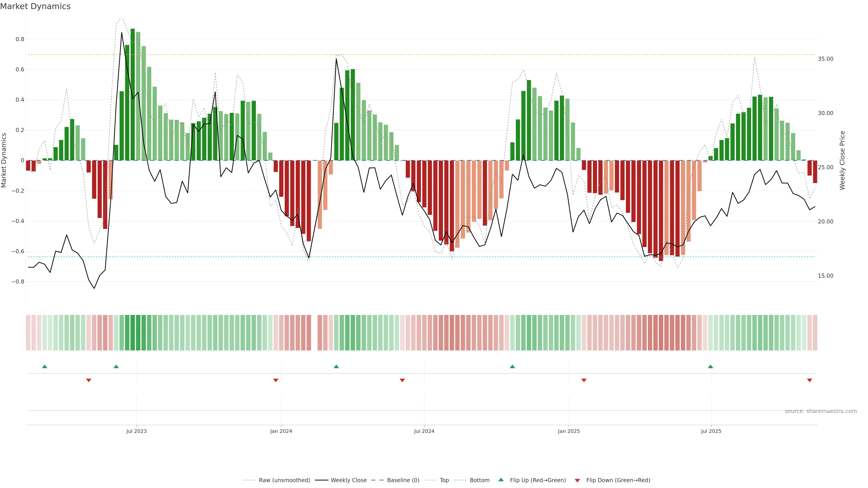Click the red flip-down triangle before Jan 2024
This screenshot has width=868, height=488.
276,380
